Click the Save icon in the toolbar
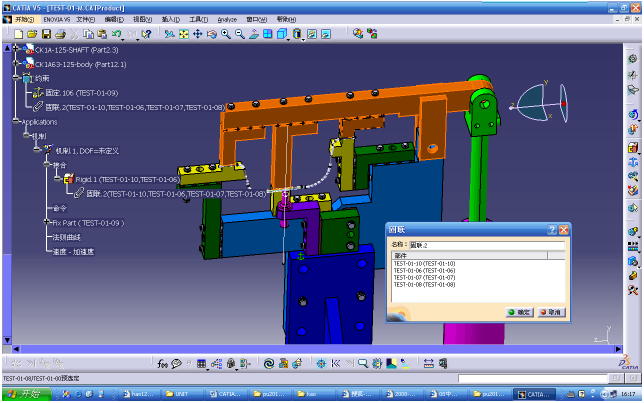The width and height of the screenshot is (644, 403). 45,34
